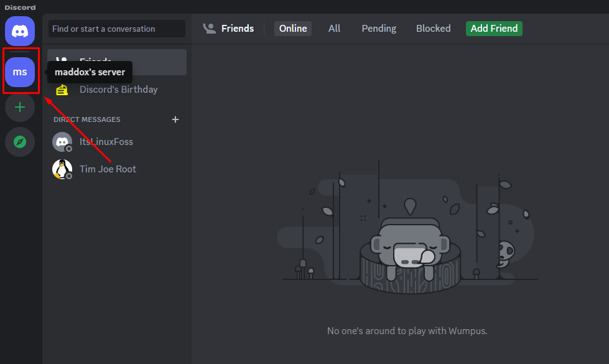Image resolution: width=609 pixels, height=364 pixels.
Task: Click the Discord's Birthday cake icon
Action: [x=62, y=90]
